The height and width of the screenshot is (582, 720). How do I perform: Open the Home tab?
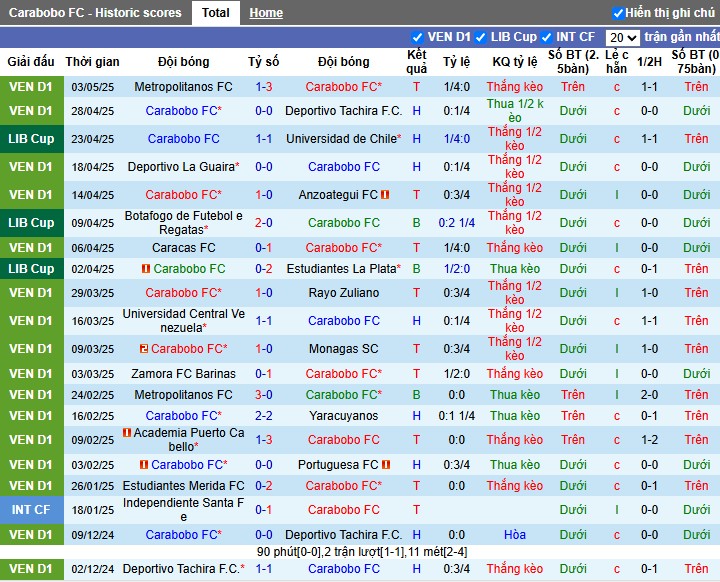coord(266,13)
